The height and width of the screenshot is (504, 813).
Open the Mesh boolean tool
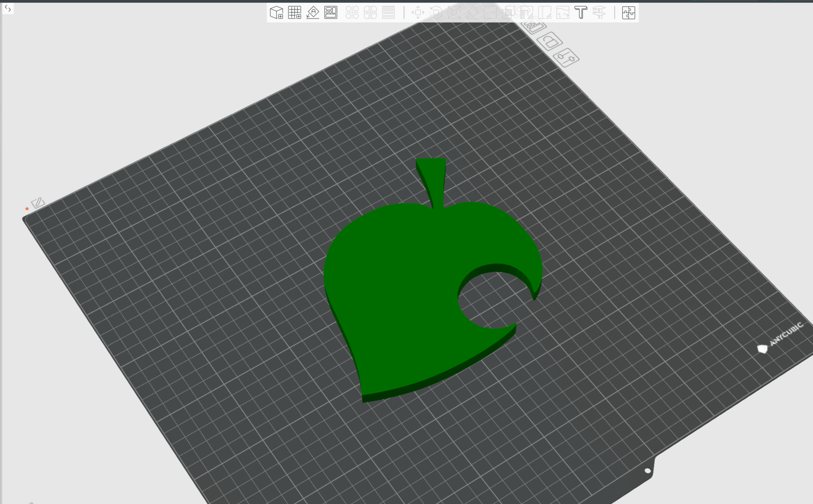pyautogui.click(x=509, y=12)
